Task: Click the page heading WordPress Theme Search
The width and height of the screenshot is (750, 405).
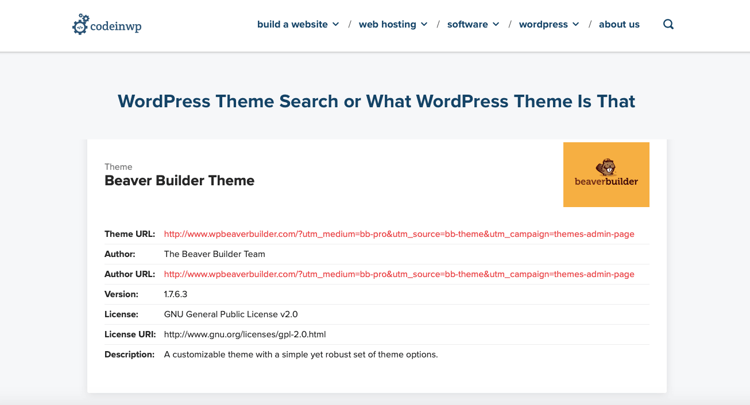Action: [x=376, y=101]
